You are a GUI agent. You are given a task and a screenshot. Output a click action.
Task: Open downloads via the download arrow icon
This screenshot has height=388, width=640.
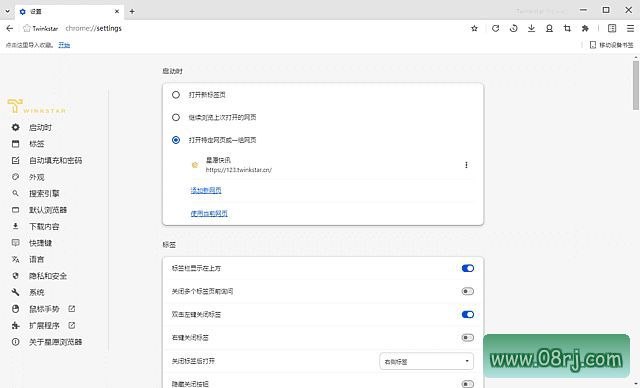click(531, 29)
